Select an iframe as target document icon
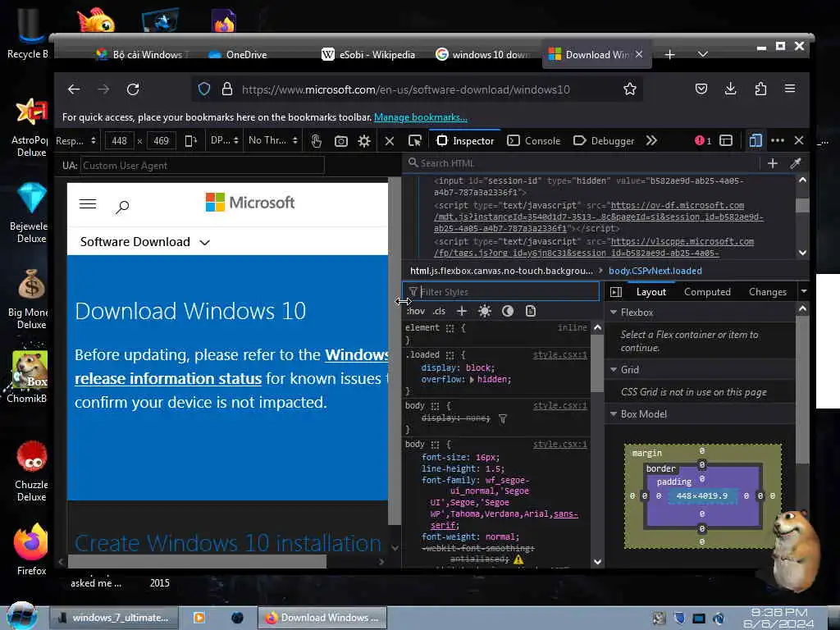The height and width of the screenshot is (630, 840). click(726, 141)
